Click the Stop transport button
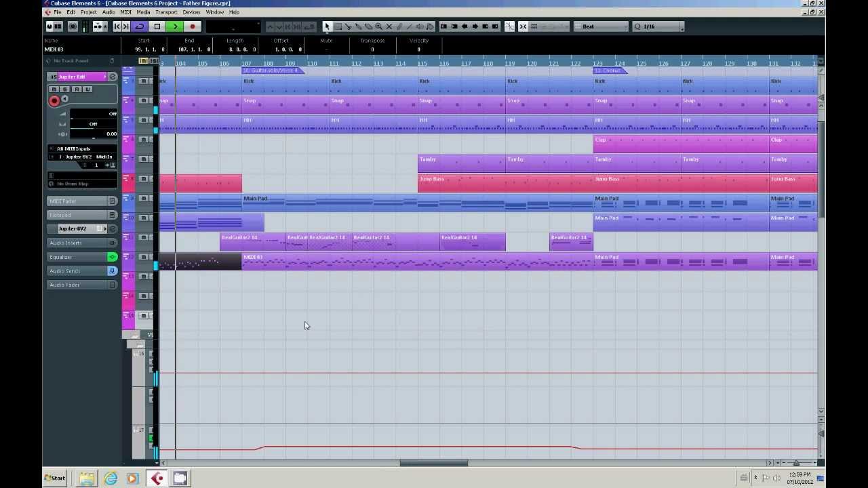 click(x=157, y=26)
